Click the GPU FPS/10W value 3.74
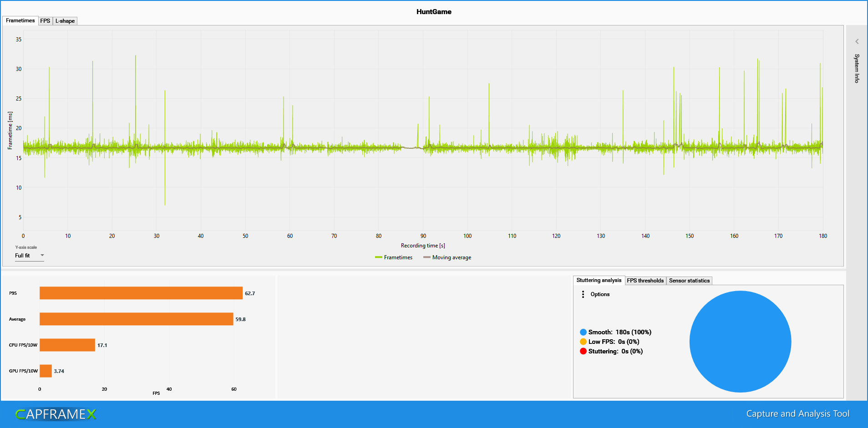The image size is (868, 428). pyautogui.click(x=59, y=371)
